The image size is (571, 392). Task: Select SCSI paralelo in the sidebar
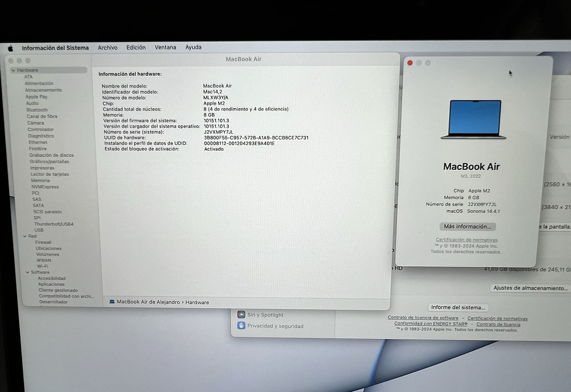(48, 212)
